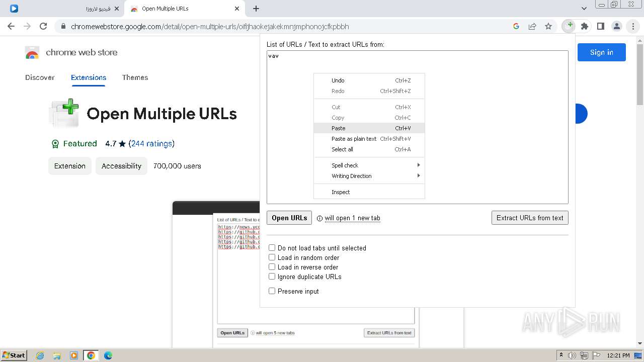Viewport: 644px width, 362px height.
Task: Enable Ignore duplicate URLs
Action: (x=272, y=277)
